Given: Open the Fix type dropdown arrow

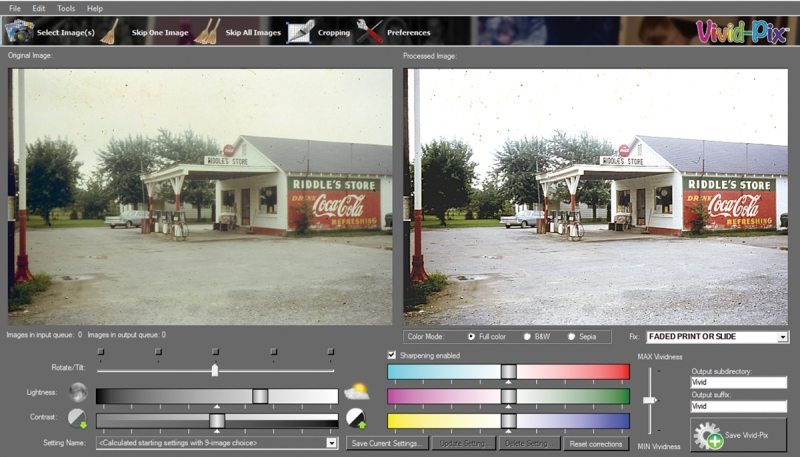Looking at the screenshot, I should (783, 337).
